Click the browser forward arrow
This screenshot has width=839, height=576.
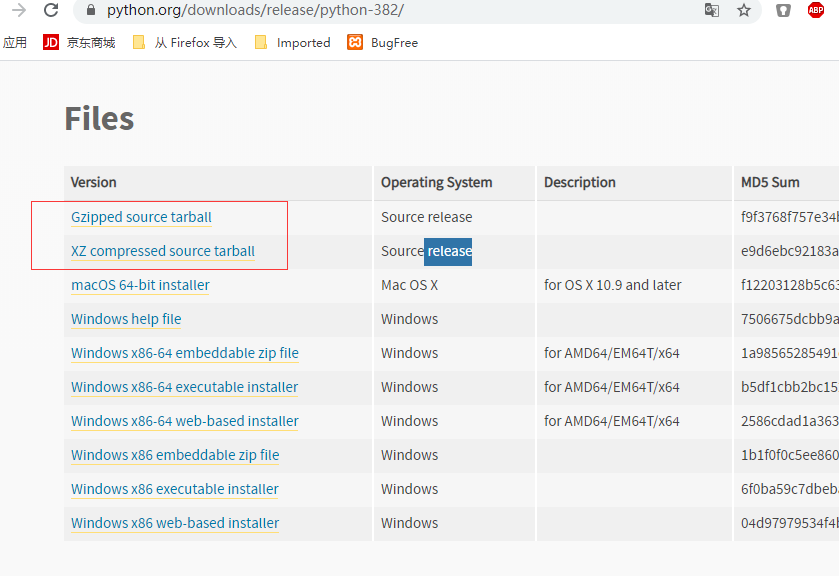(19, 10)
